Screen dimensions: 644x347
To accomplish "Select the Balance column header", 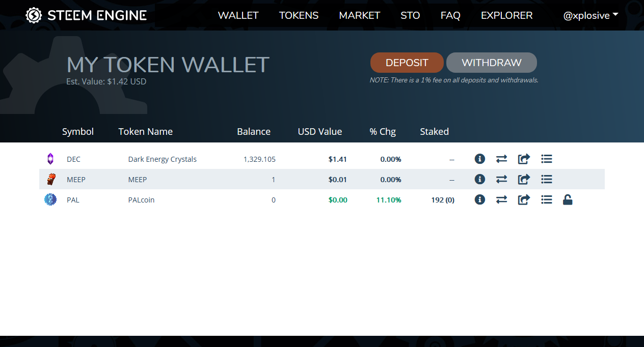I will tap(254, 131).
